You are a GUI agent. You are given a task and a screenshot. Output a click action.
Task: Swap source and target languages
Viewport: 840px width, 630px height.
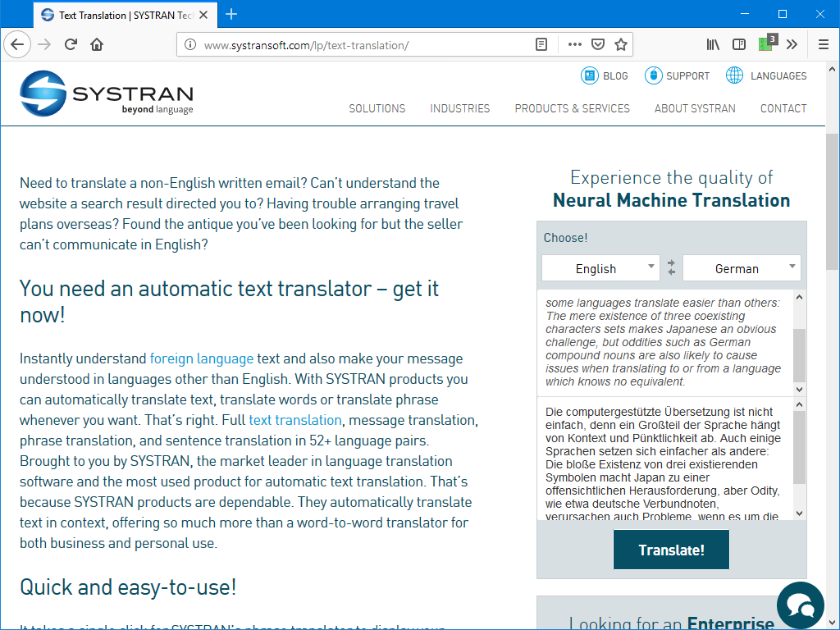pyautogui.click(x=671, y=267)
